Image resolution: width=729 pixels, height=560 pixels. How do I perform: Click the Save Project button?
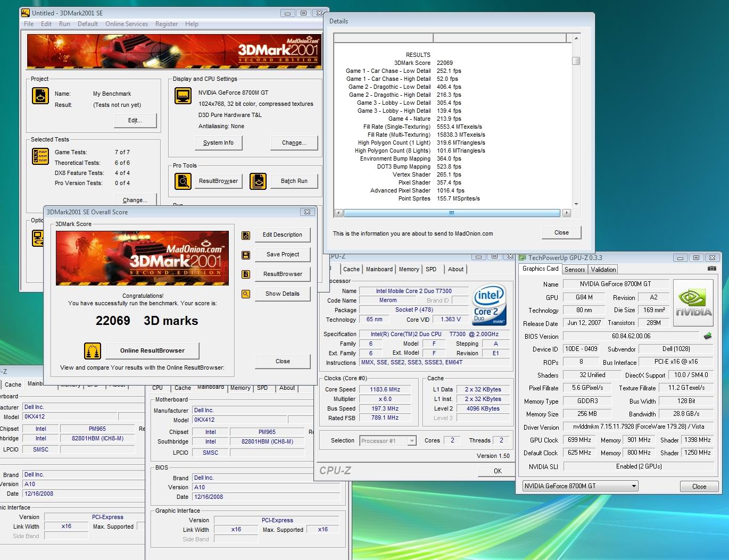(283, 254)
